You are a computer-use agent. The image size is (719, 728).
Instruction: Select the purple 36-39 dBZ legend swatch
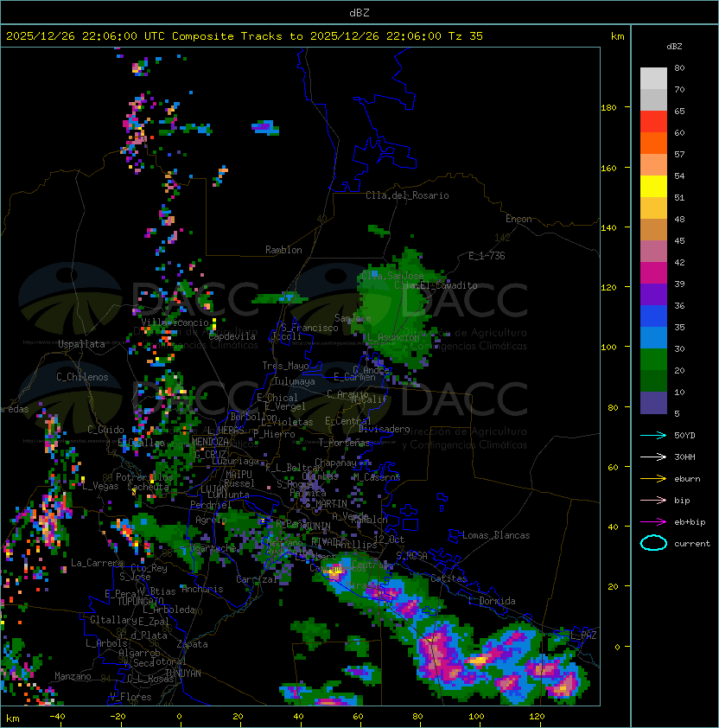[653, 295]
